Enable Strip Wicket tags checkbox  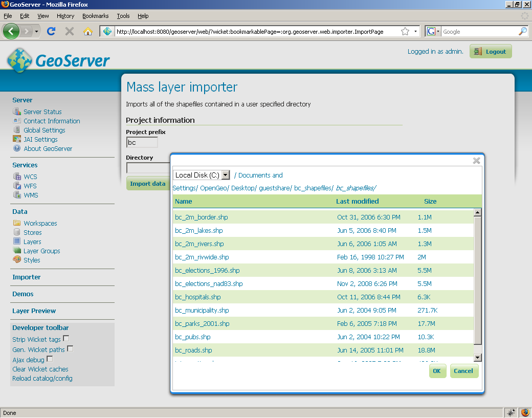[x=66, y=338]
